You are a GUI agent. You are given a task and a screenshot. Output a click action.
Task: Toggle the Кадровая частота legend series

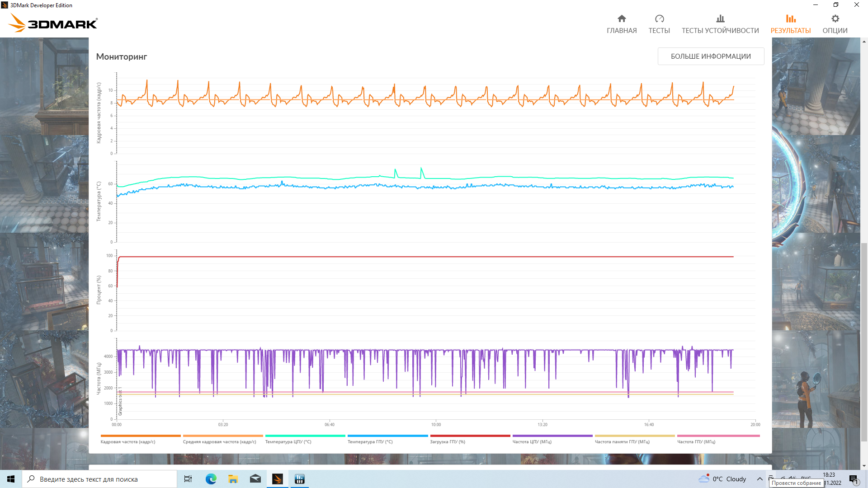(128, 441)
